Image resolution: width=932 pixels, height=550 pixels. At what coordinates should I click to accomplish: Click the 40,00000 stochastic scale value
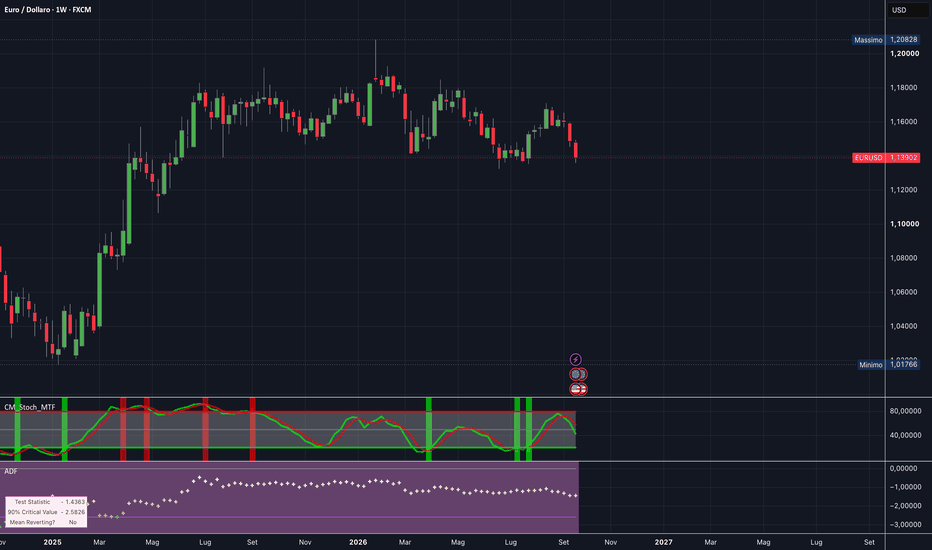click(905, 435)
